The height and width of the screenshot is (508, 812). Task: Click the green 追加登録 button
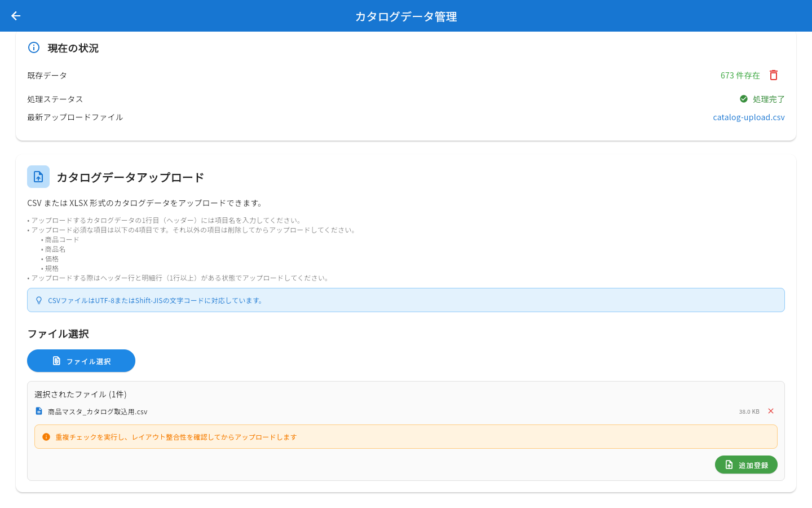tap(746, 465)
